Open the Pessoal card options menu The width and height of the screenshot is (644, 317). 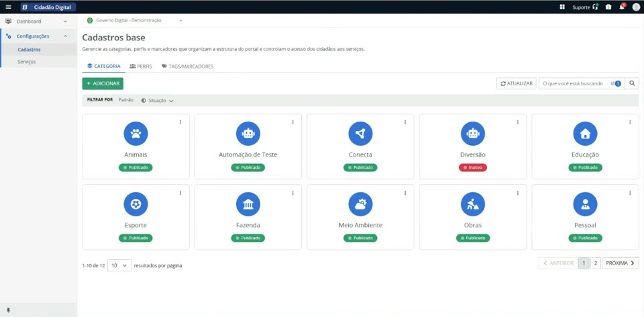[630, 193]
